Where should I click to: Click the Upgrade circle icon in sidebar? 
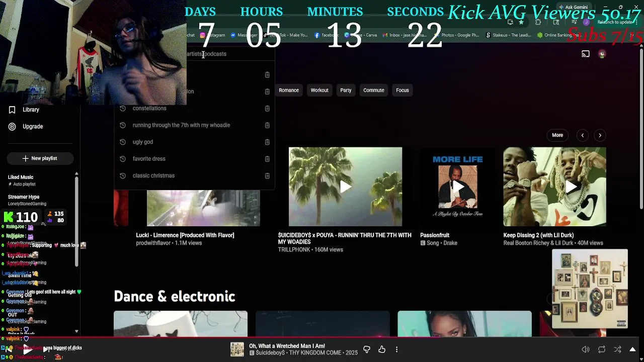coord(12,127)
